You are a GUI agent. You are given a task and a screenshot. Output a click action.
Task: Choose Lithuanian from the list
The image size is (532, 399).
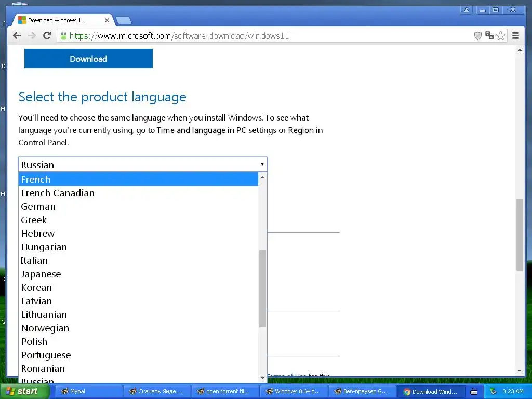click(x=138, y=314)
